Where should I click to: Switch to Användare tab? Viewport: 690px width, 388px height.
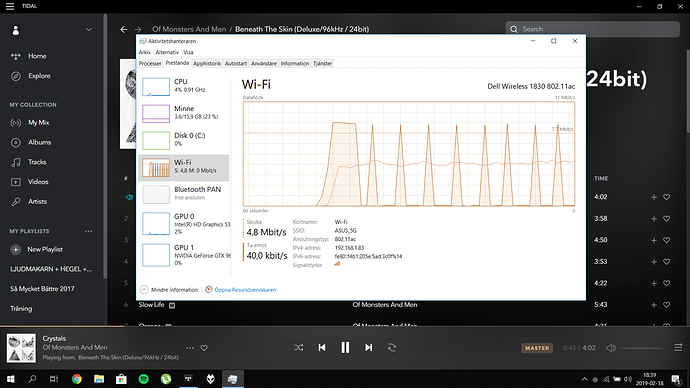click(264, 63)
